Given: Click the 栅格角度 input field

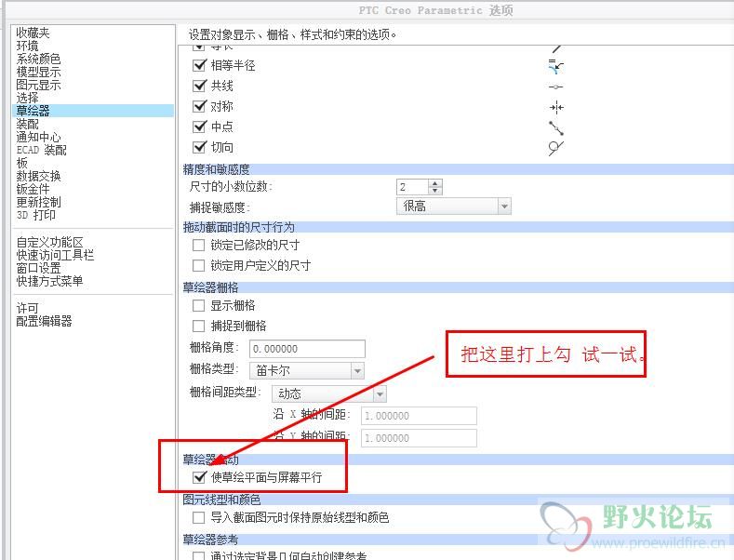Looking at the screenshot, I should coord(307,349).
